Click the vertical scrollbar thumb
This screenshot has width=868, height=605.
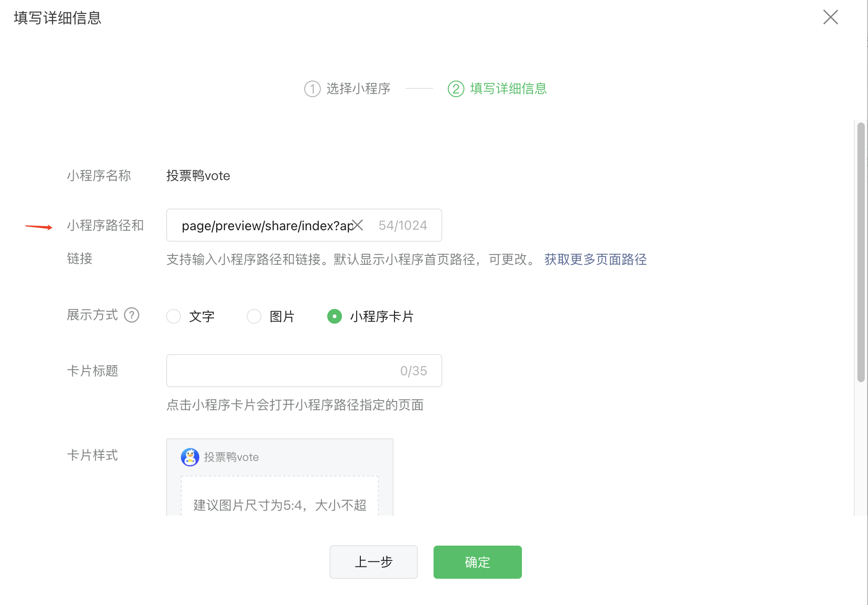click(x=861, y=252)
